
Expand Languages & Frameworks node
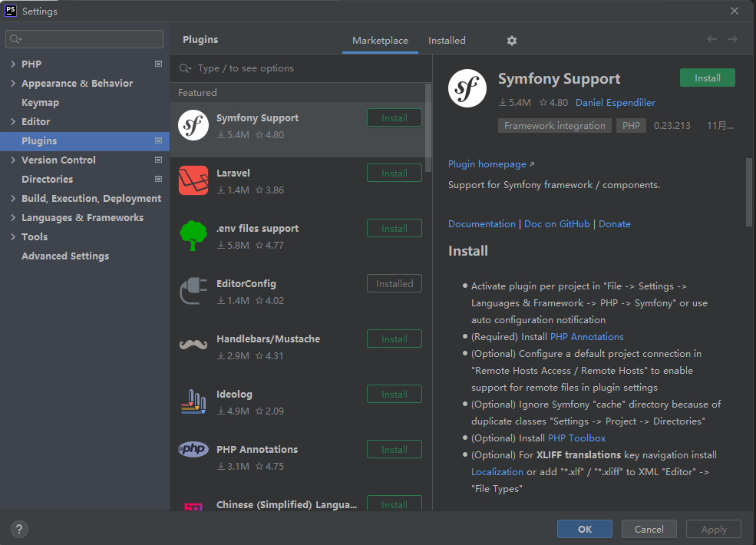tap(13, 217)
